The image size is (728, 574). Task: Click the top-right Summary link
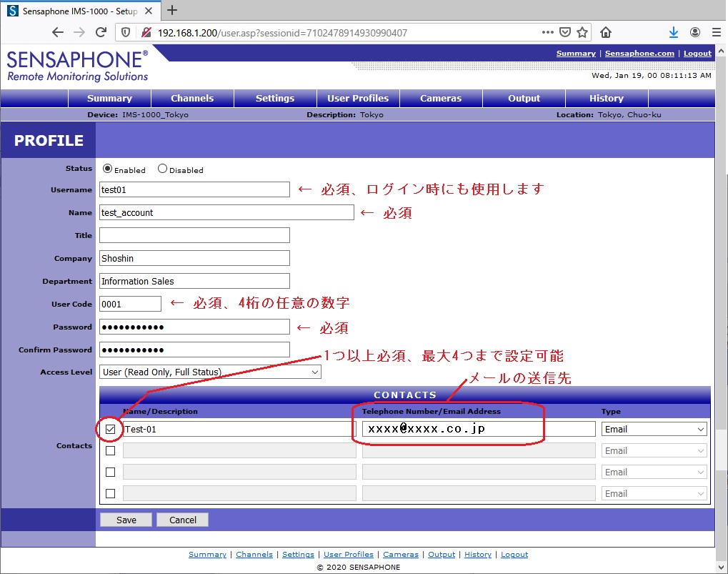coord(576,54)
